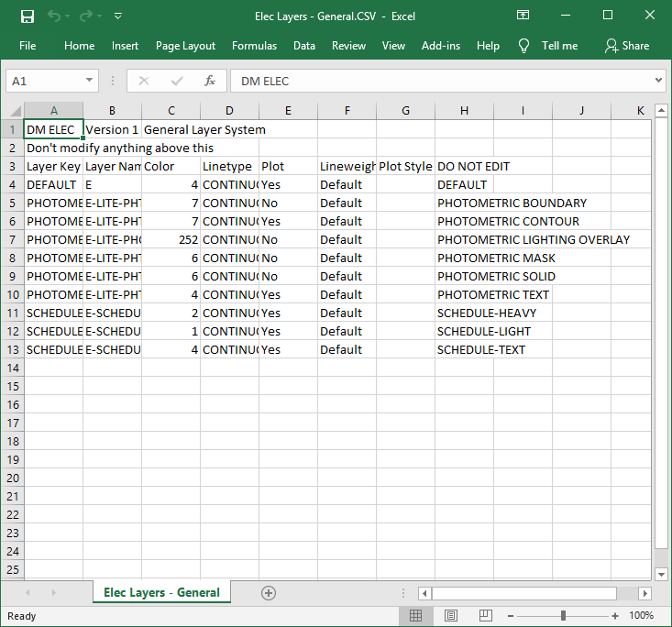Select the color value 252 cell
The height and width of the screenshot is (627, 672).
coord(171,239)
